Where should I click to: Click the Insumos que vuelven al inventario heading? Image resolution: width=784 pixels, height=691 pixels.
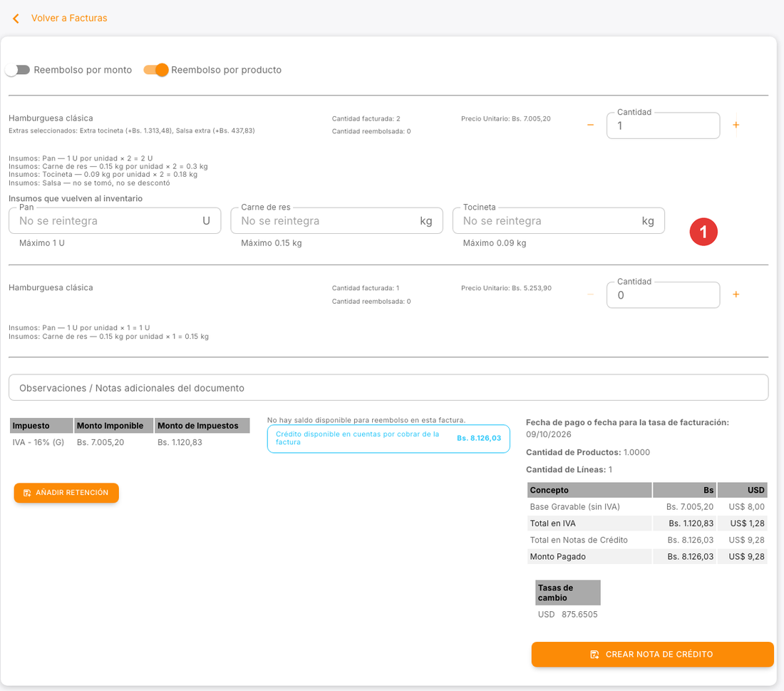pyautogui.click(x=76, y=199)
